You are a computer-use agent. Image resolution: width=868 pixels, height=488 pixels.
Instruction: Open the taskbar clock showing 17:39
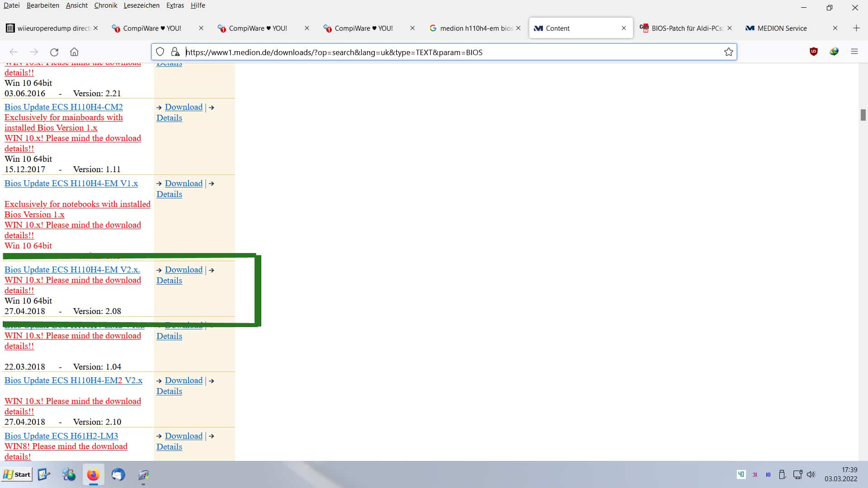(x=841, y=474)
